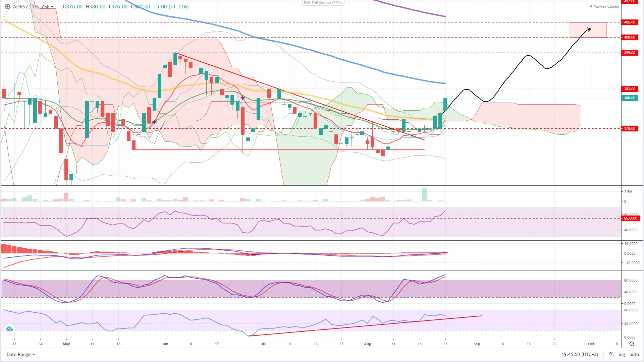Click the Jun label on time axis
This screenshot has height=362, width=644.
[165, 344]
